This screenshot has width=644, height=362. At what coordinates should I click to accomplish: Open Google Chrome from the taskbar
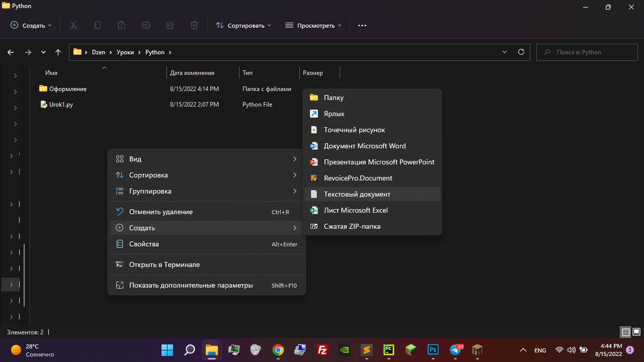[278, 350]
